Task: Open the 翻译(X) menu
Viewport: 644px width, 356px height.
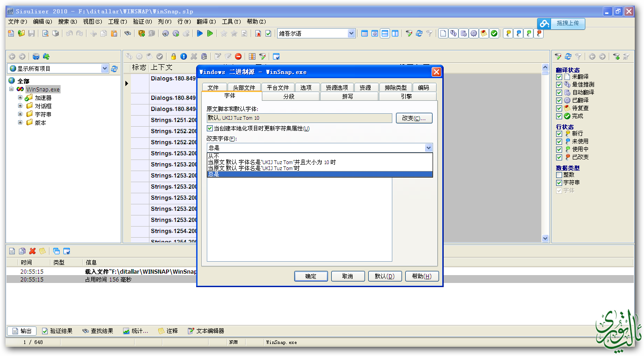Action: (x=206, y=22)
